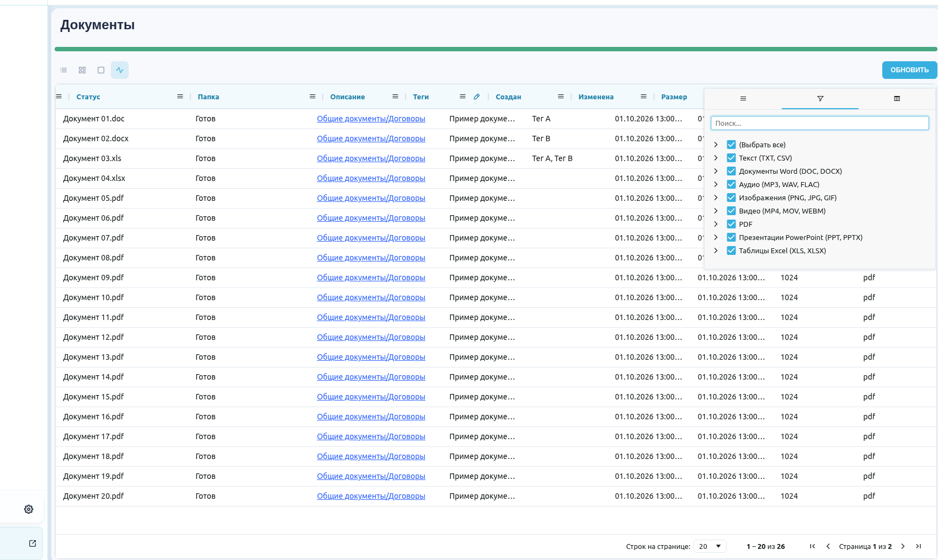This screenshot has width=938, height=560.
Task: Open column menu between Статус and Папка headers
Action: (x=180, y=97)
